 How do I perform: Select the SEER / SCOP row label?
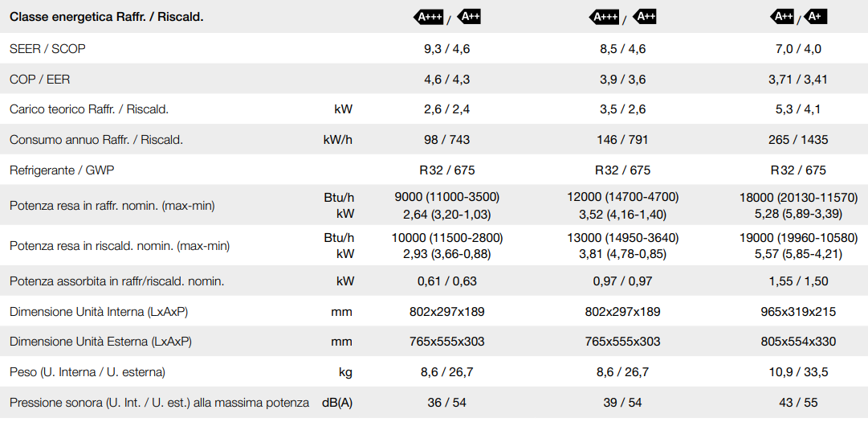tap(47, 49)
